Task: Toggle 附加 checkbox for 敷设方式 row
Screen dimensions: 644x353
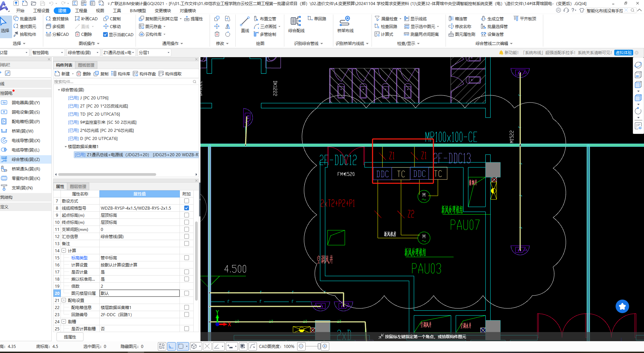Action: (x=186, y=201)
